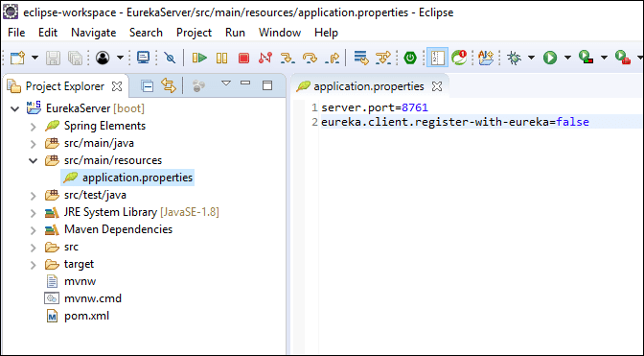This screenshot has width=644, height=356.
Task: Click the Save All toolbar icon
Action: [x=76, y=58]
